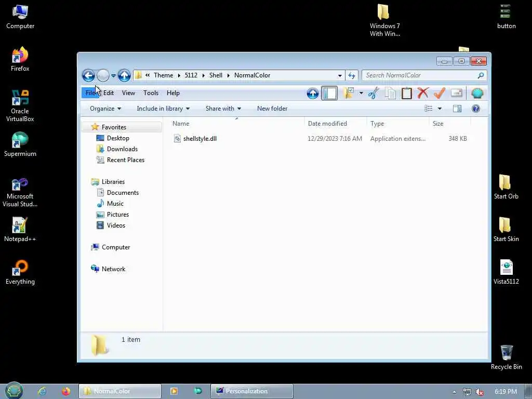Select Libraries in navigation pane
The image size is (532, 399).
pos(113,182)
